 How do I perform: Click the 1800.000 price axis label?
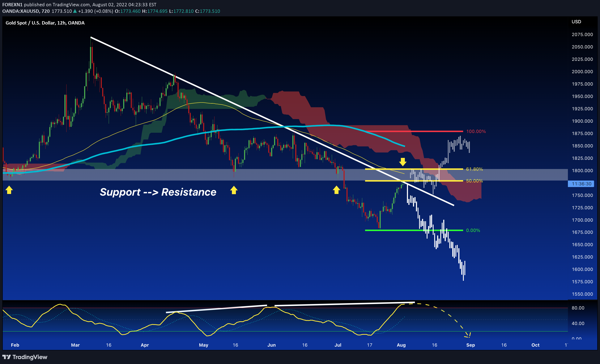582,170
